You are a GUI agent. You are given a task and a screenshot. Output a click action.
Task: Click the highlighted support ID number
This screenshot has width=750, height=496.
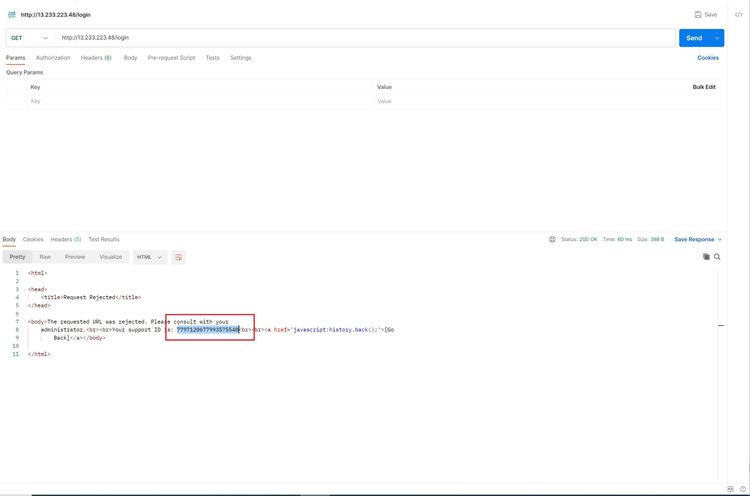[x=208, y=330]
